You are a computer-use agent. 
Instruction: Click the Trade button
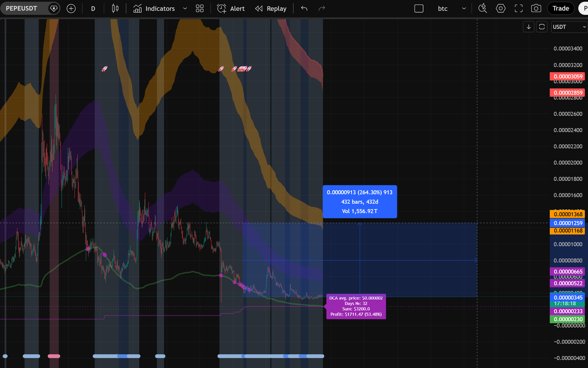(561, 8)
